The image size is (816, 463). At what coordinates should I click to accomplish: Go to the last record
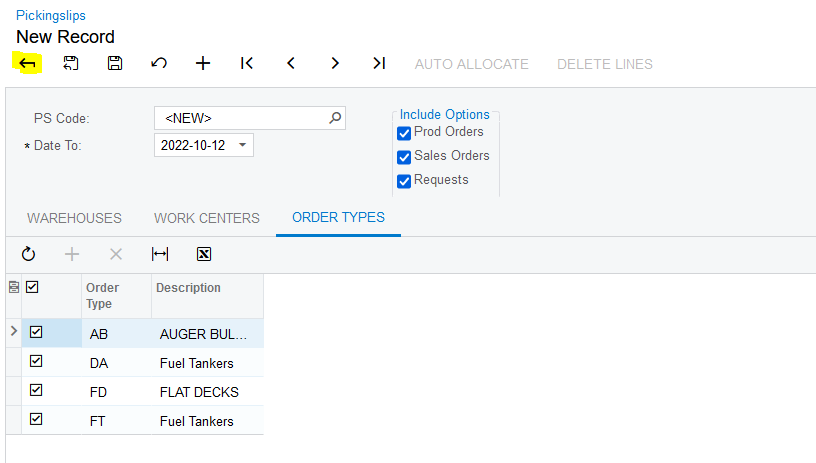point(379,63)
